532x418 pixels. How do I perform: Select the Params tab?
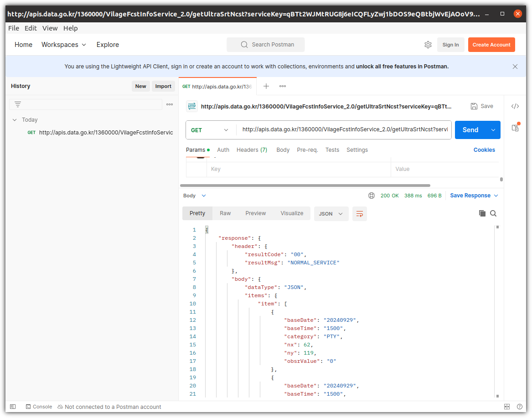198,150
